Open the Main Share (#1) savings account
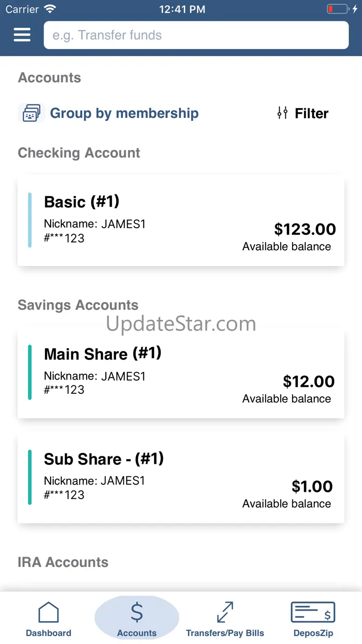The height and width of the screenshot is (644, 362). [181, 374]
